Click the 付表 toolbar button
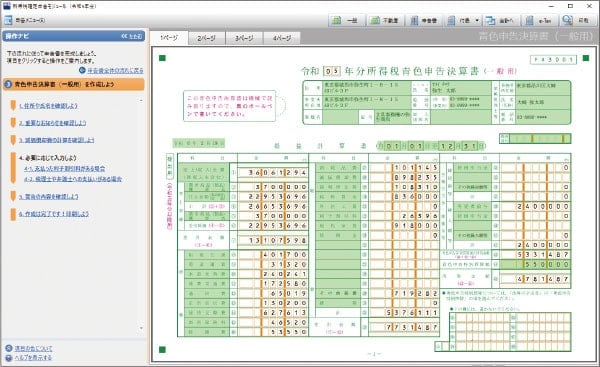Screen dimensions: 600x367 pyautogui.click(x=459, y=20)
